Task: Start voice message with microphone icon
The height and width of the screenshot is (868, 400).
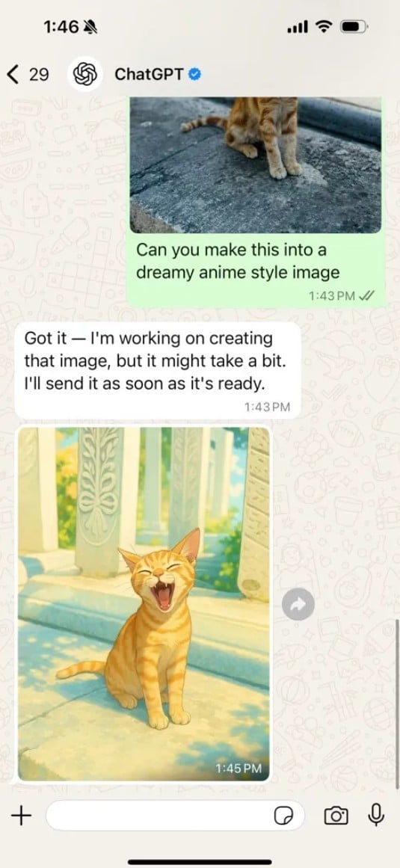Action: [376, 815]
